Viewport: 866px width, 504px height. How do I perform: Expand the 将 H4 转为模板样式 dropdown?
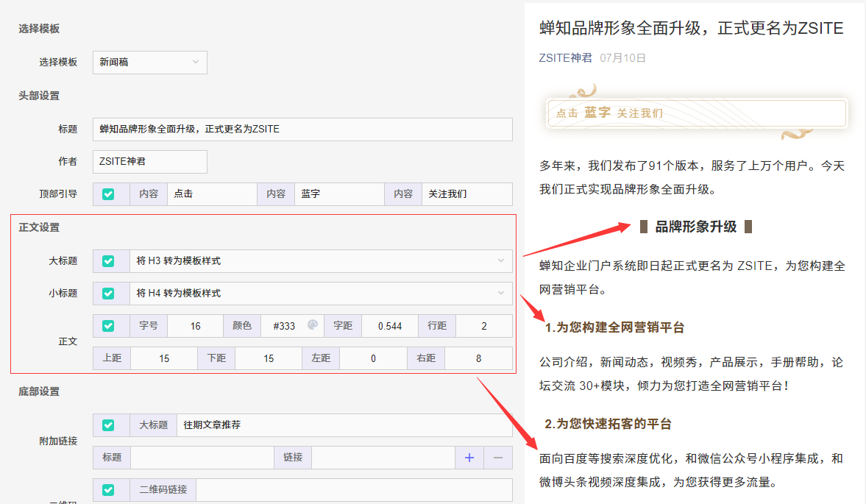click(x=321, y=294)
